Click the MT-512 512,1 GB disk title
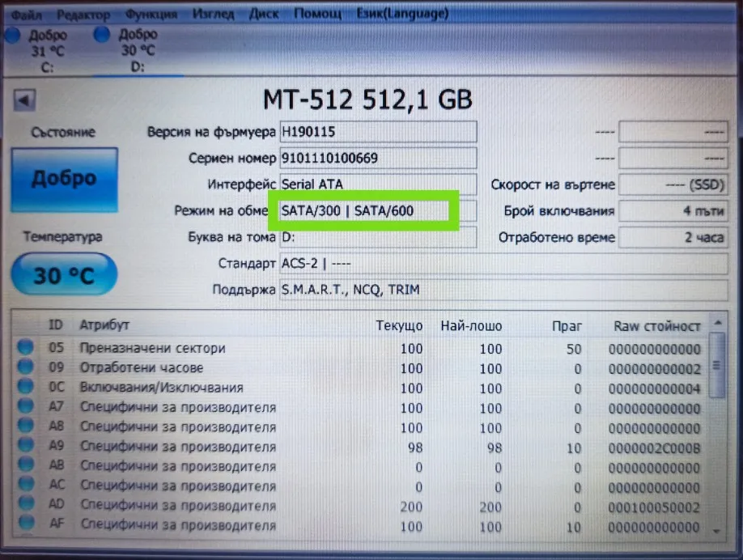This screenshot has width=743, height=560. point(367,100)
